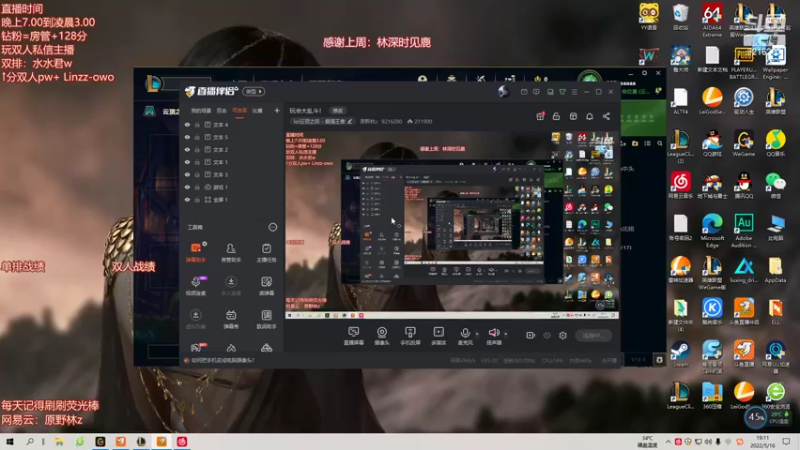Open the 歌词助手 tool

(266, 319)
